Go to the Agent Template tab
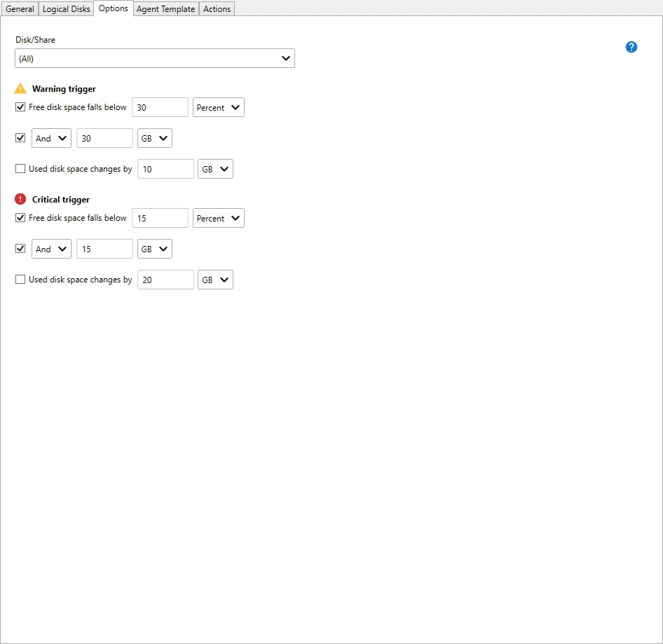 (165, 9)
